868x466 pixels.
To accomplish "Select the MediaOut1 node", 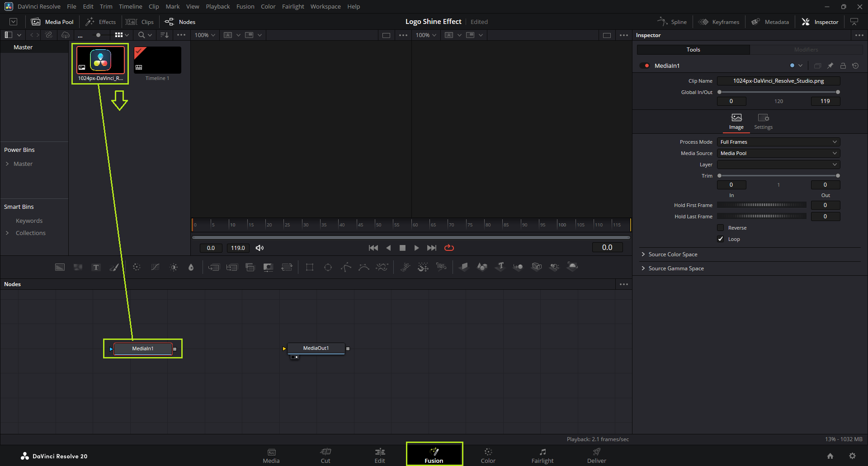I will [316, 348].
